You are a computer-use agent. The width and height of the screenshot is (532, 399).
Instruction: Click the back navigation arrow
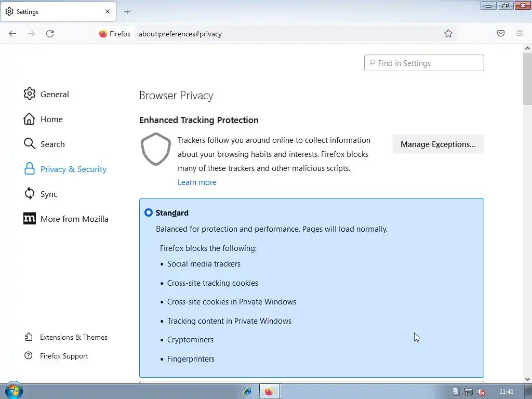(12, 34)
